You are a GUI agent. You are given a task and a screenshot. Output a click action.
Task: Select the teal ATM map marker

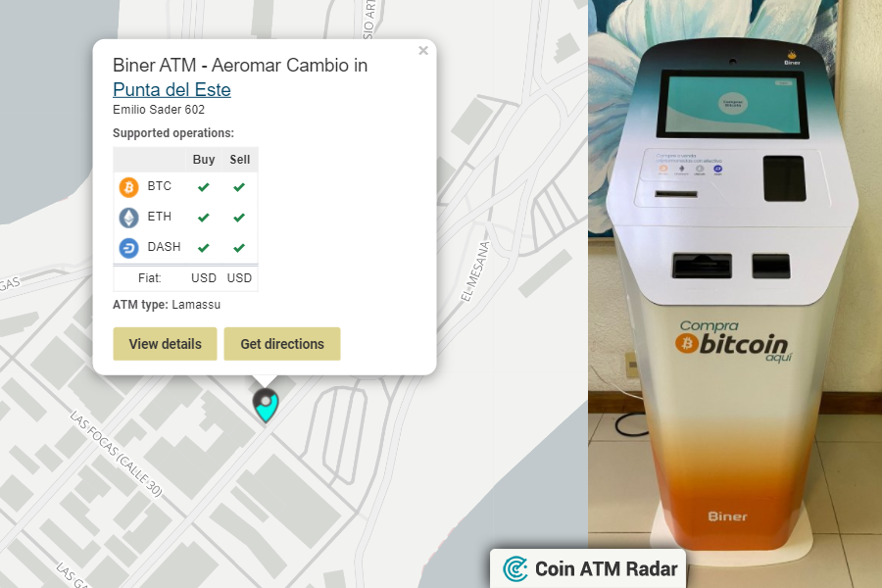click(266, 405)
